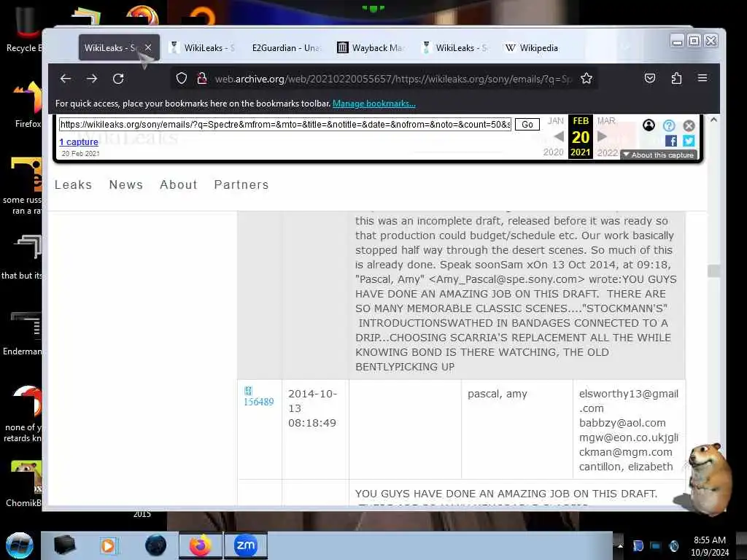Image resolution: width=747 pixels, height=560 pixels.
Task: Open the Save to Pocket icon
Action: click(x=650, y=78)
